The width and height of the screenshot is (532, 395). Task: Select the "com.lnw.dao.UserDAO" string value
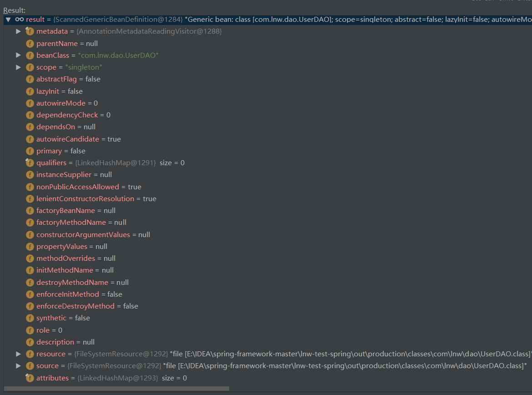point(118,56)
